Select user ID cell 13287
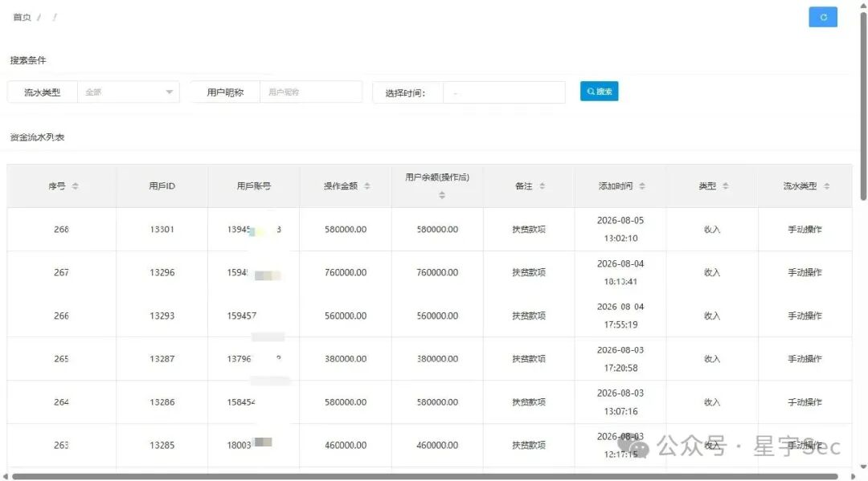This screenshot has height=481, width=868. [162, 359]
